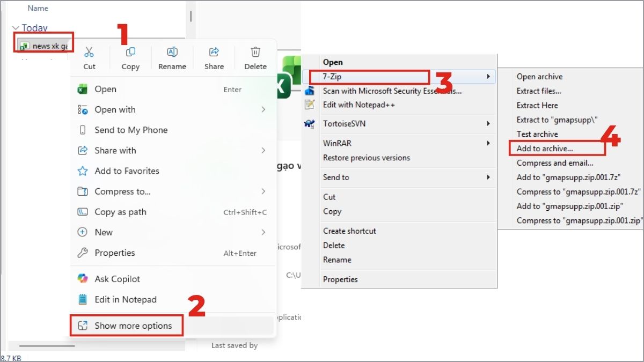
Task: Expand TortoiseSVN submenu arrow
Action: (488, 124)
